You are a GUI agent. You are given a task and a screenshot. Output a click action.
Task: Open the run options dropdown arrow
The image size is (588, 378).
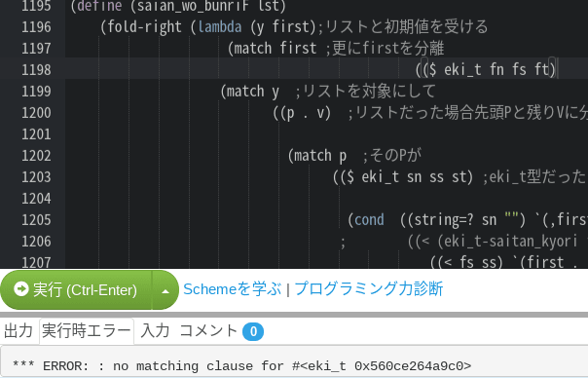pyautogui.click(x=165, y=290)
